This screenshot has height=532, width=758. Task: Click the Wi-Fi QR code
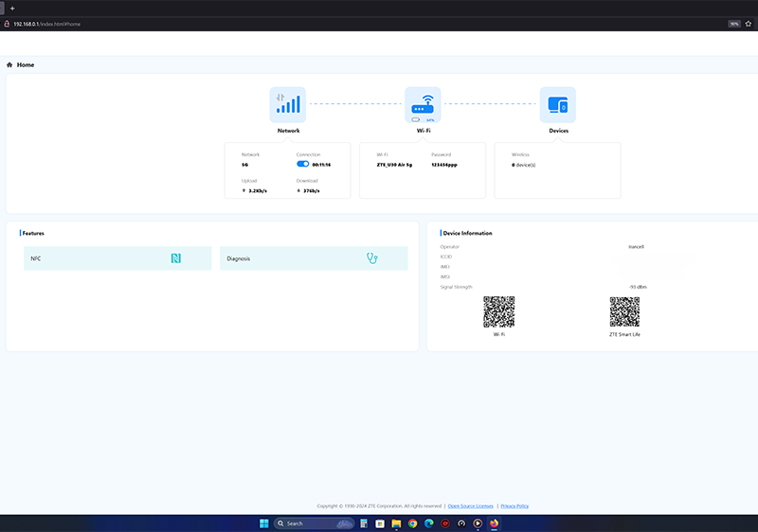point(499,311)
